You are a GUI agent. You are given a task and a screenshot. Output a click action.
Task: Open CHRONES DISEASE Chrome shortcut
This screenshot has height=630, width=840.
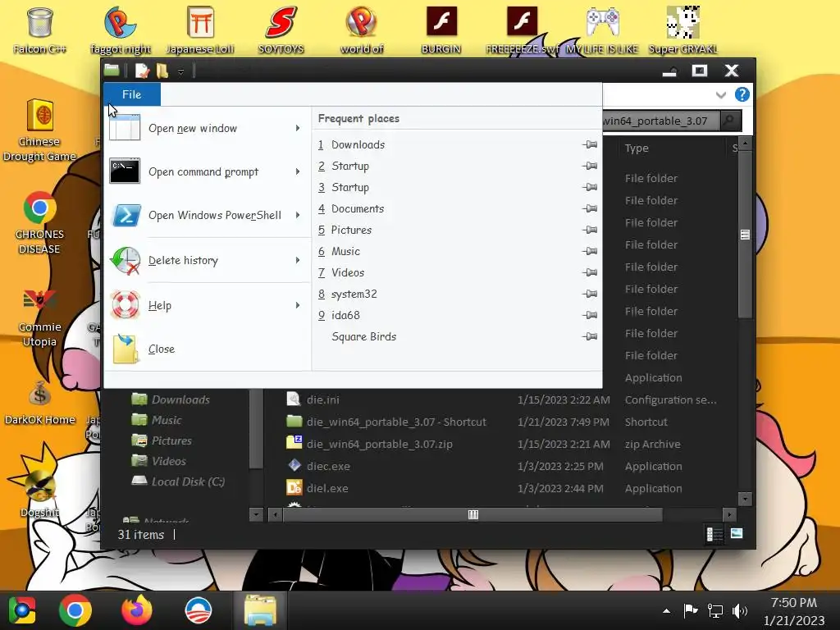tap(39, 223)
